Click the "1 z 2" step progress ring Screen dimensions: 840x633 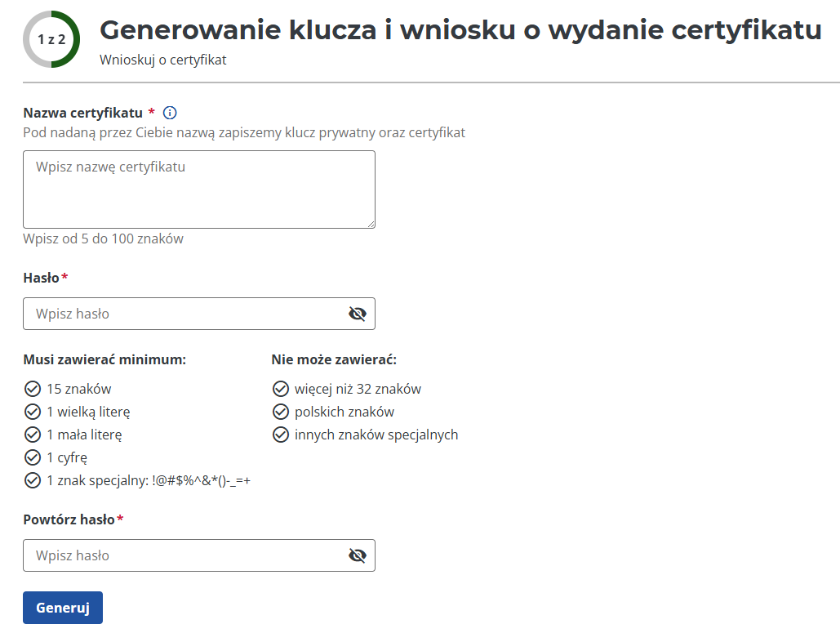point(51,38)
